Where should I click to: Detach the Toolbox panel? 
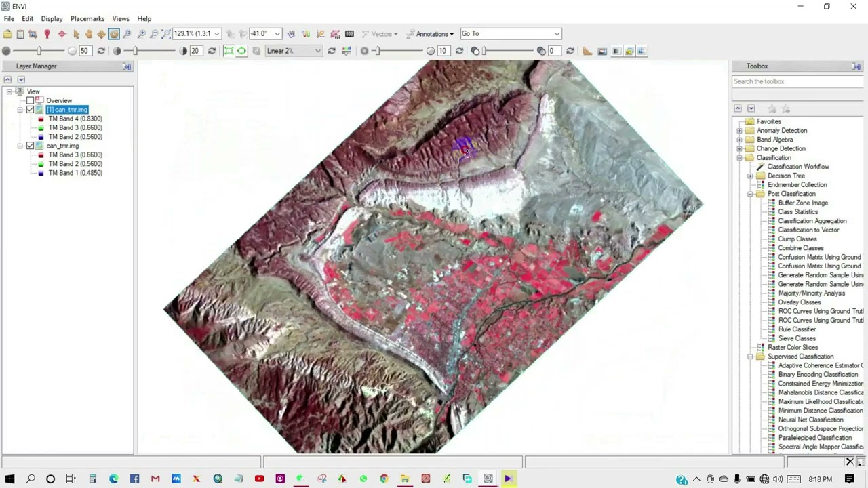856,66
